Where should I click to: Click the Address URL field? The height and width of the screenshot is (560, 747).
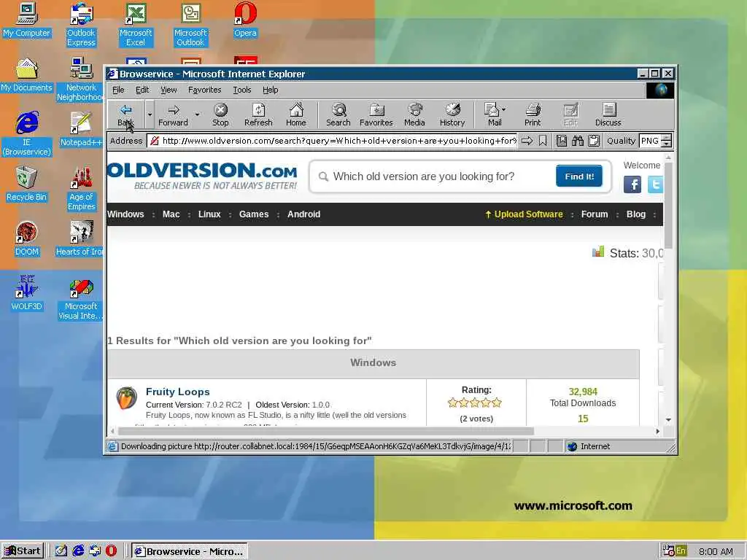coord(332,141)
